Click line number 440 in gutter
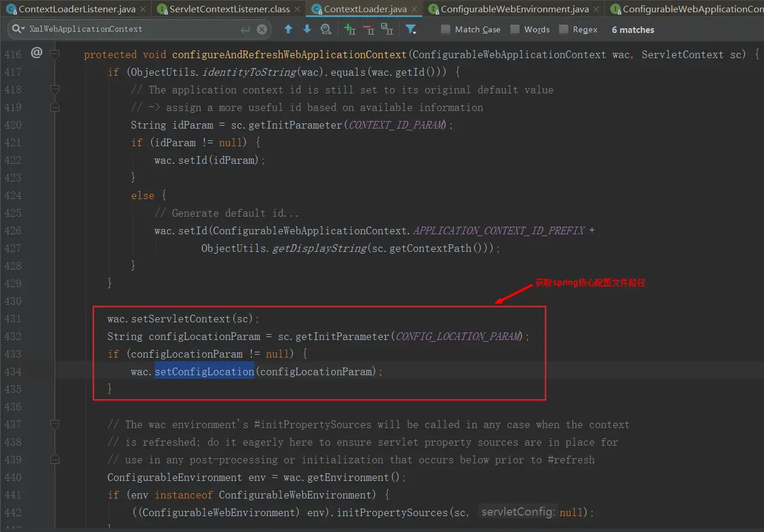 [x=13, y=477]
